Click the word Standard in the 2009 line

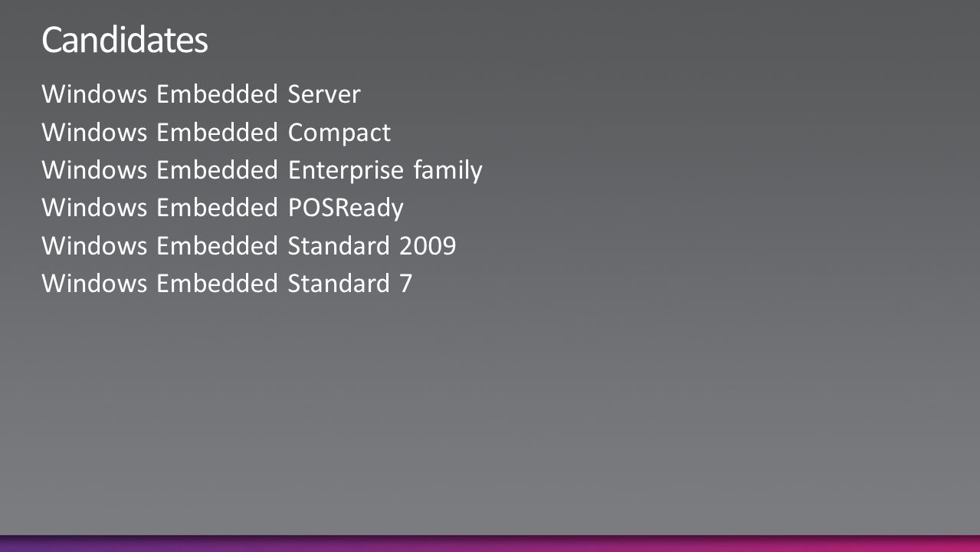(339, 245)
